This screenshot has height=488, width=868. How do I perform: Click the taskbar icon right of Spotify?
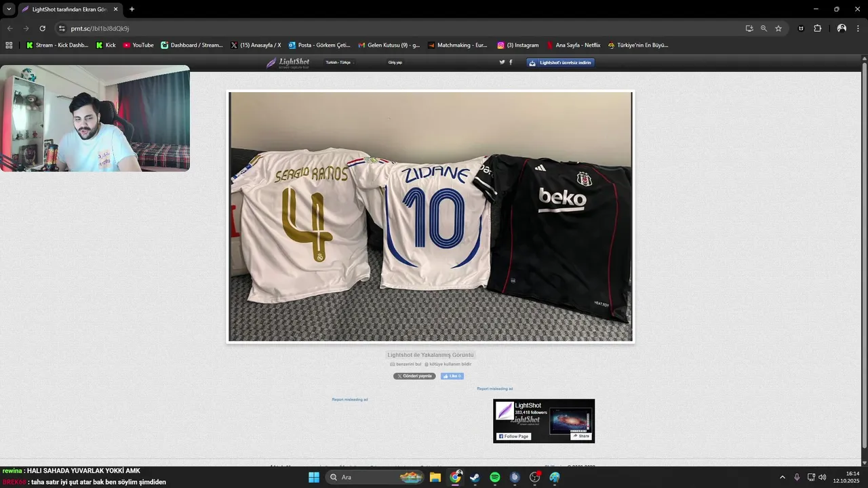pos(515,477)
